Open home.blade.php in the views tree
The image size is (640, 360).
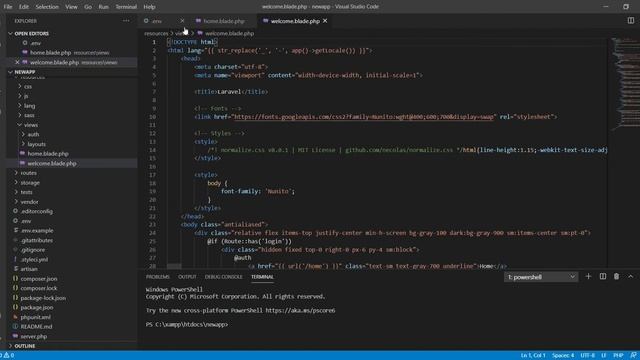48,154
